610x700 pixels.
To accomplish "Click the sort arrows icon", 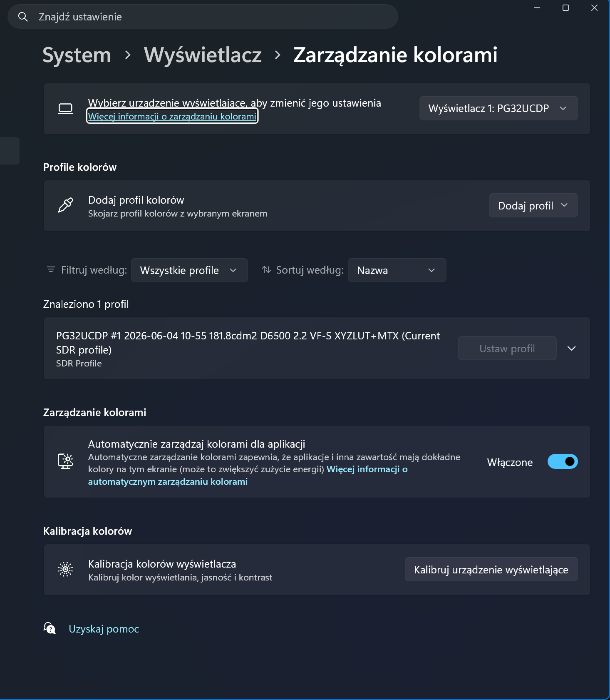I will 266,270.
